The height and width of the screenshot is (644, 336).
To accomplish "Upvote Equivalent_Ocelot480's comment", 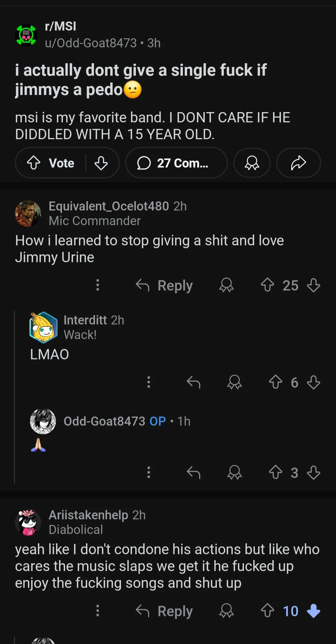I will click(268, 285).
